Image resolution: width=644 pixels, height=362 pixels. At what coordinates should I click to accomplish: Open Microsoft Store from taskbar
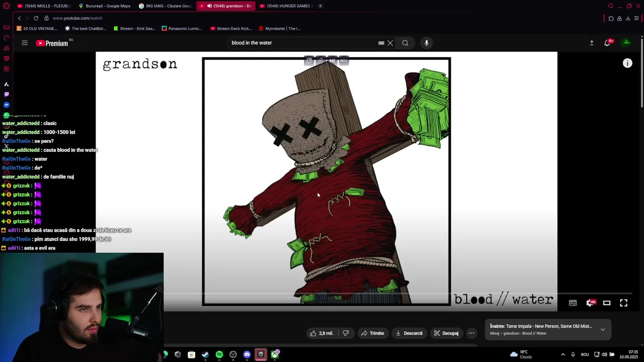pyautogui.click(x=192, y=354)
